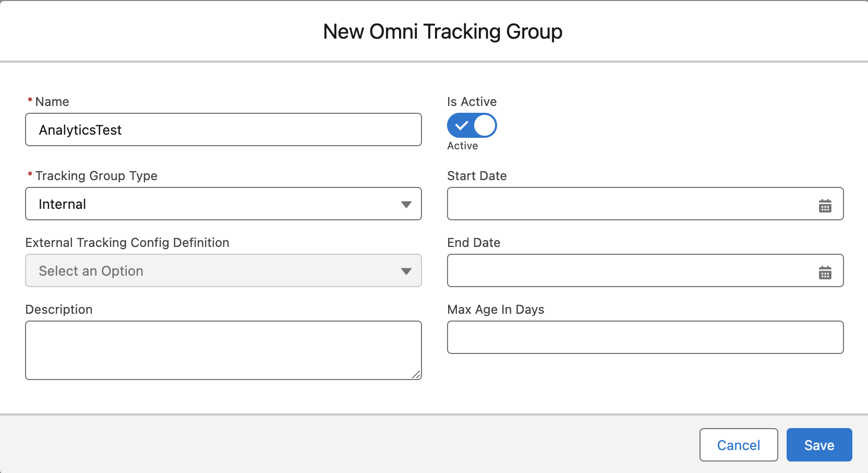Click in the Name field
This screenshot has width=868, height=473.
click(223, 129)
